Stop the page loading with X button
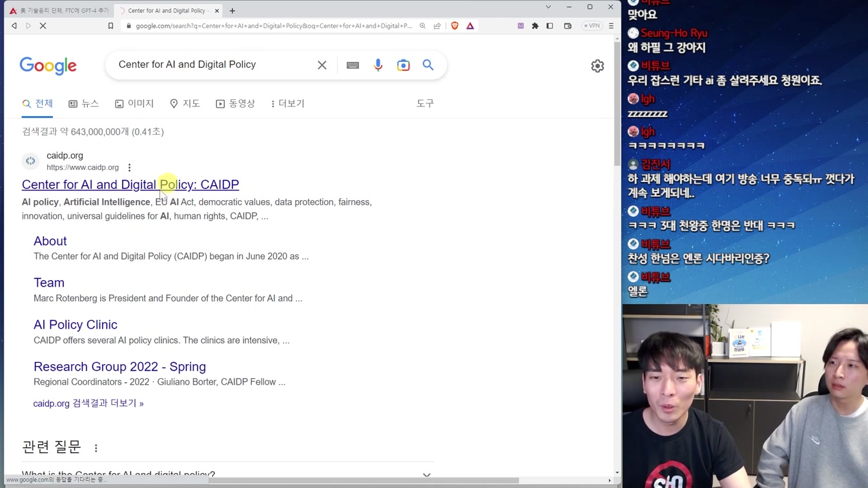This screenshot has width=868, height=488. point(43,26)
